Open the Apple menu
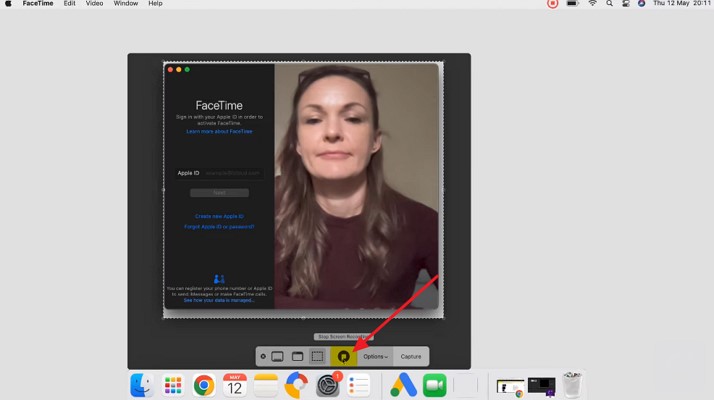The width and height of the screenshot is (714, 400). click(8, 4)
